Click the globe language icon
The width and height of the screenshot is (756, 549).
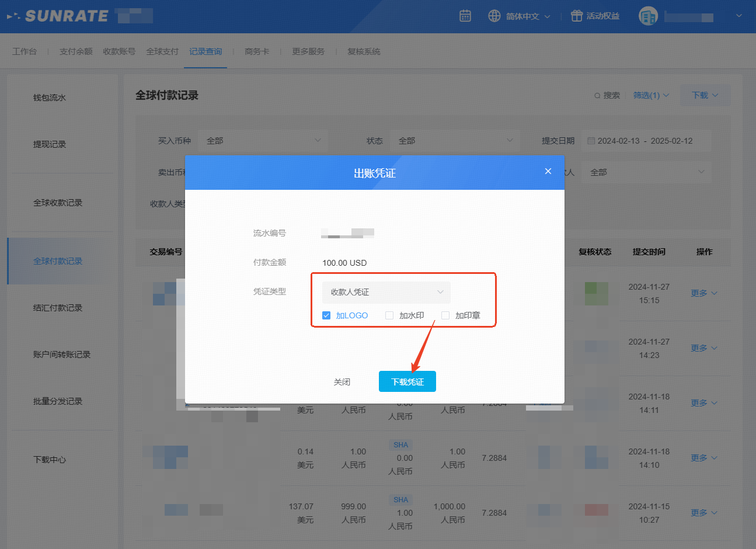tap(494, 16)
